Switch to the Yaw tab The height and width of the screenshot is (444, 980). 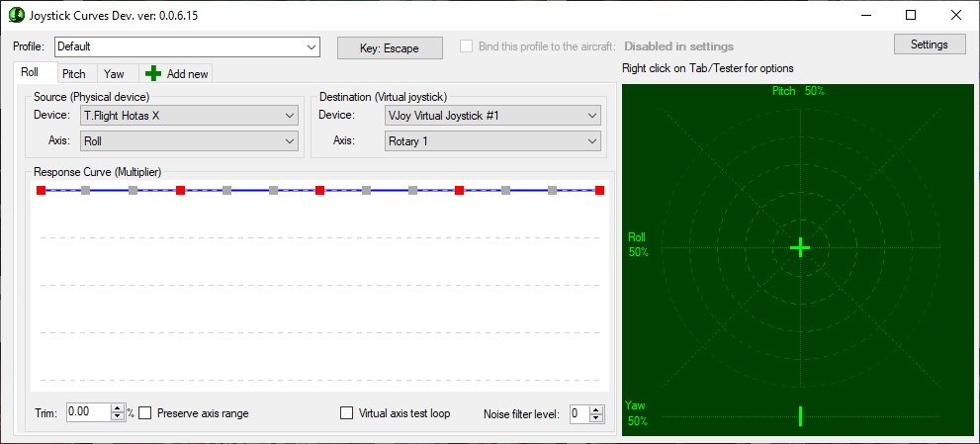click(x=115, y=74)
